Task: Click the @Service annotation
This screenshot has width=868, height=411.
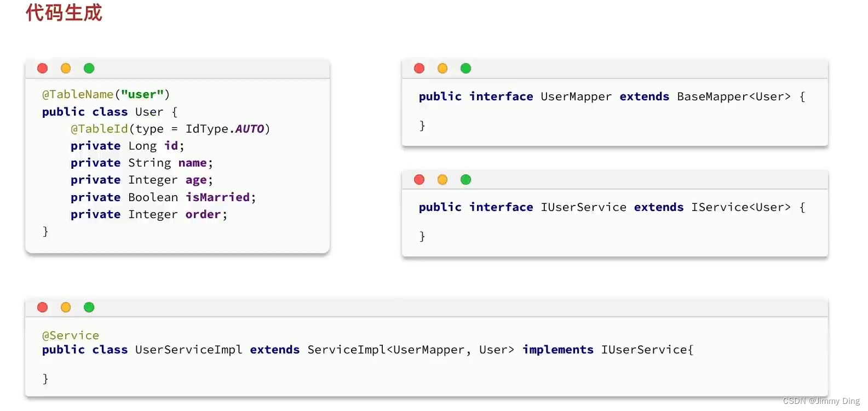Action: coord(71,335)
